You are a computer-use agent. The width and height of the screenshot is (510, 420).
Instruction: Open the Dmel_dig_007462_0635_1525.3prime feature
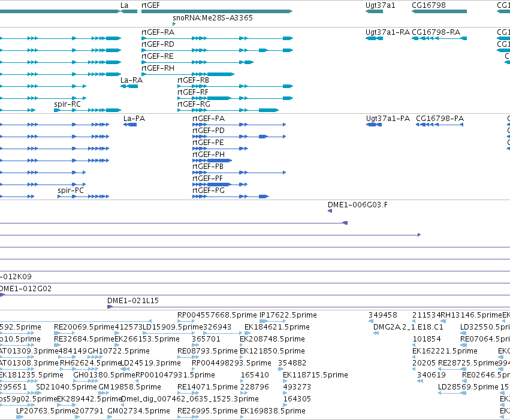click(x=189, y=400)
